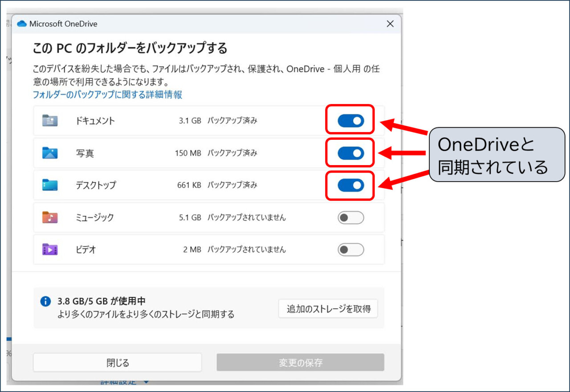570x392 pixels.
Task: Turn off backup toggle for ドキュメント
Action: pos(350,121)
